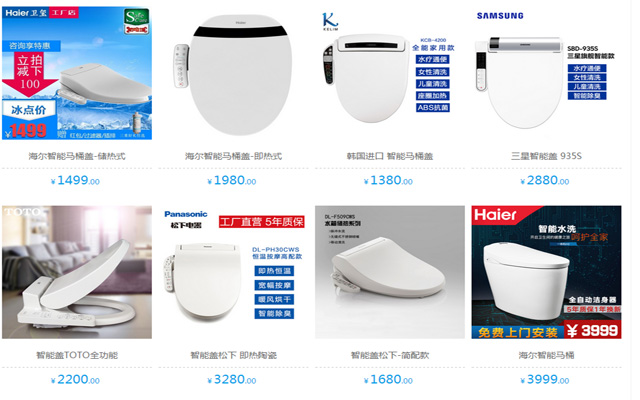Open the Haier 1499 ice-price product image
640x400 pixels.
(x=77, y=73)
